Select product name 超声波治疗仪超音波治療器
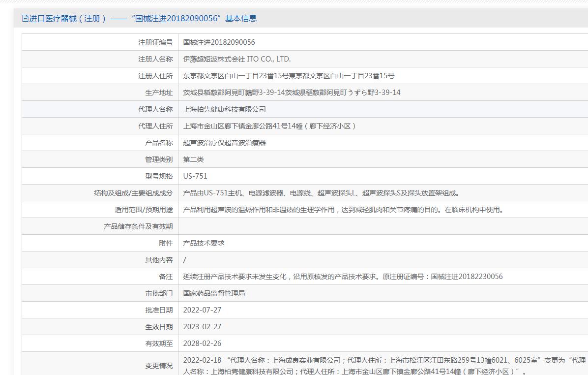 (225, 143)
